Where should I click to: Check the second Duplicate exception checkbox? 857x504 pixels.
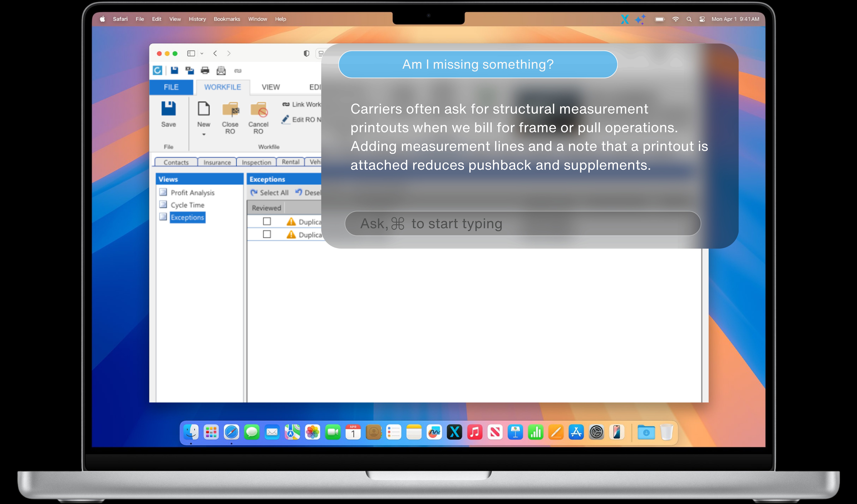(267, 234)
